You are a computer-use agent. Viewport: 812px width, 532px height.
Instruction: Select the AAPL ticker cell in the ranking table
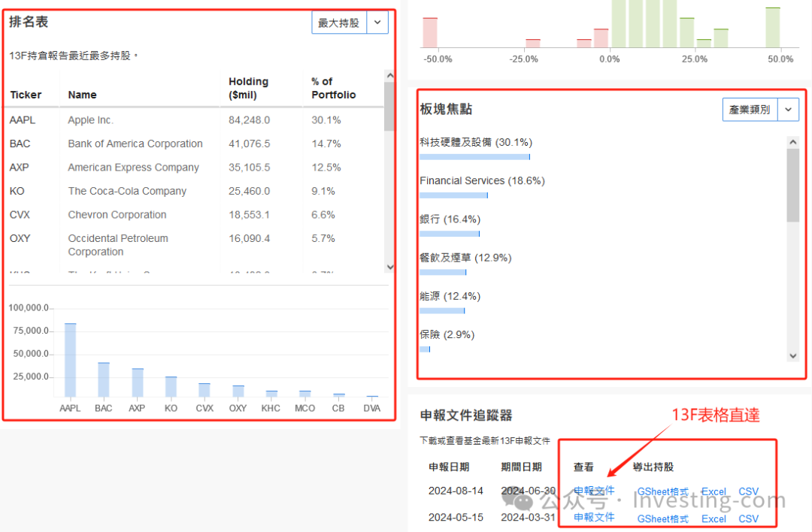(x=23, y=120)
